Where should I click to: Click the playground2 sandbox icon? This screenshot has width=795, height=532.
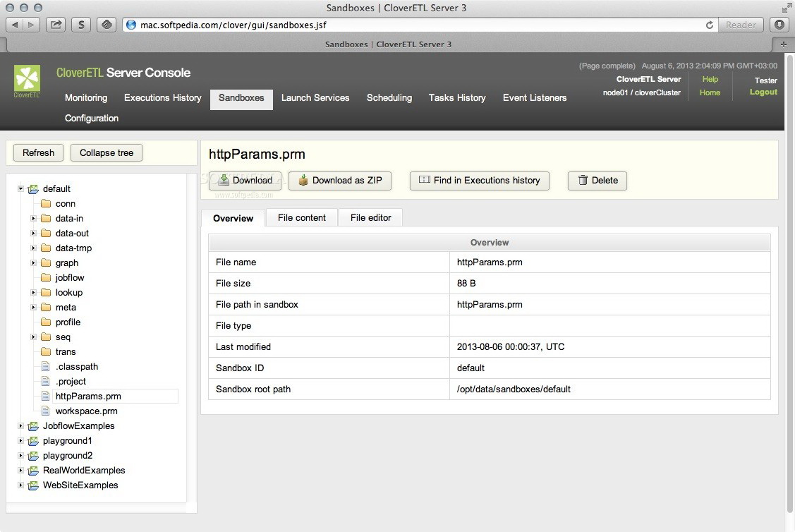tap(33, 456)
